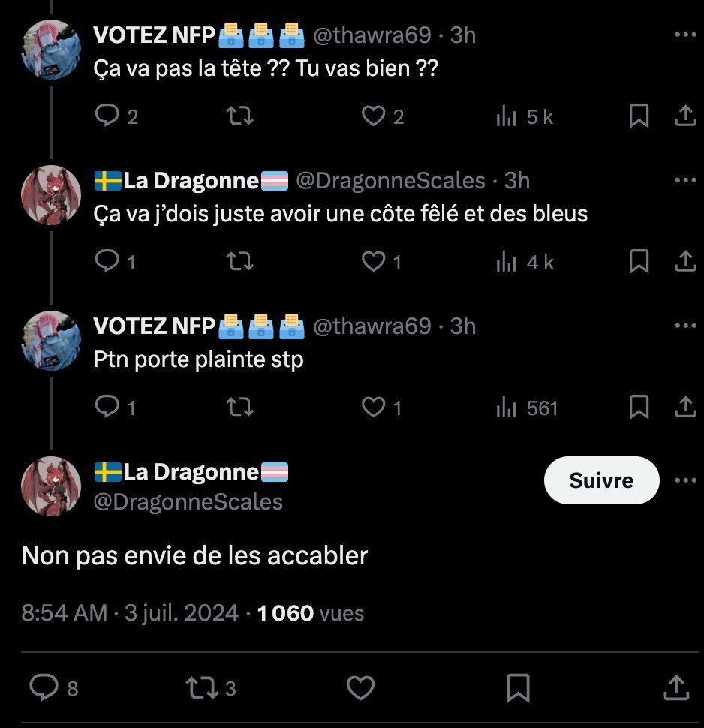Share the main tweet by La Dragonne
This screenshot has width=704, height=728.
pyautogui.click(x=675, y=687)
